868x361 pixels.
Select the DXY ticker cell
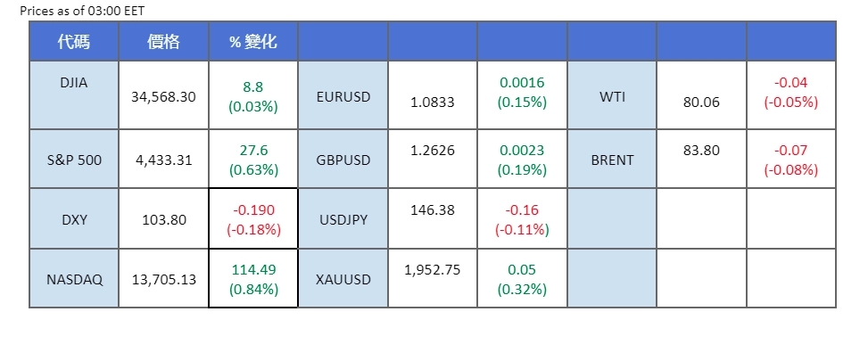tap(74, 218)
